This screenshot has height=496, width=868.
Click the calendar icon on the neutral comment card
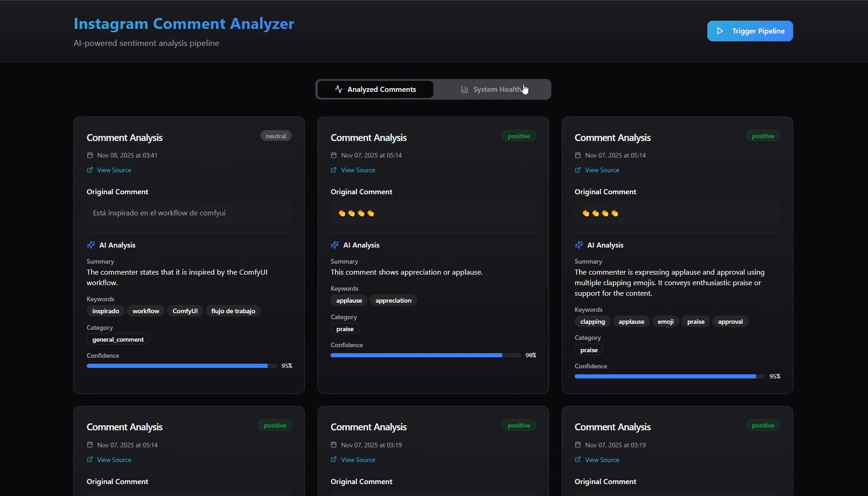pyautogui.click(x=89, y=155)
